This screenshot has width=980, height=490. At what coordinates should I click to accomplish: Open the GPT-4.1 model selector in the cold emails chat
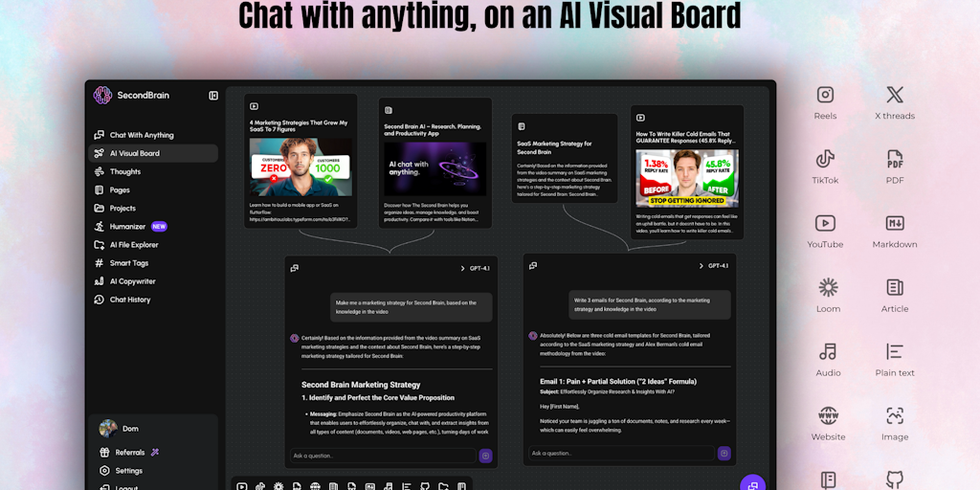click(x=713, y=266)
